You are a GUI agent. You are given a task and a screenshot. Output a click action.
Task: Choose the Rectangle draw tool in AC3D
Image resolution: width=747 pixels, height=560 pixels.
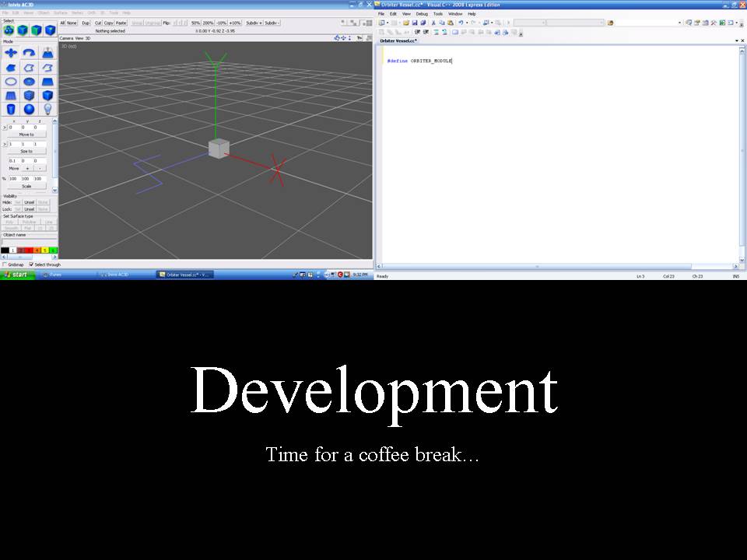point(47,82)
